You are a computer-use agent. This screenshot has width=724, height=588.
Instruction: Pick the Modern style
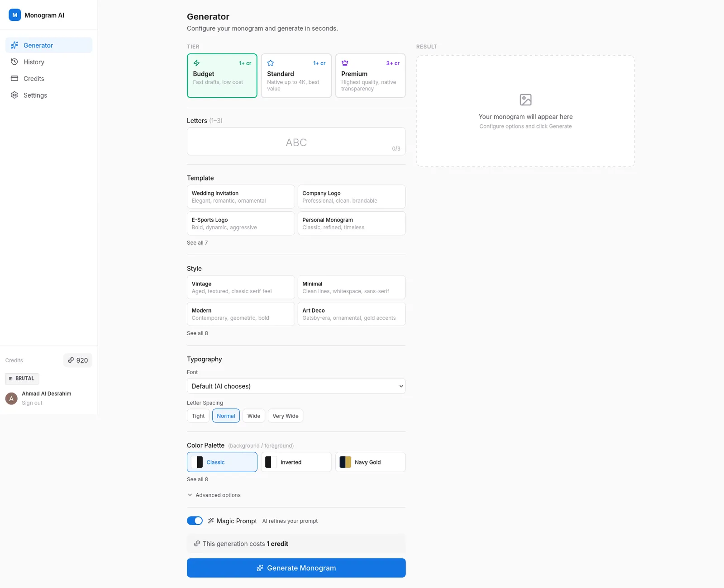point(241,314)
